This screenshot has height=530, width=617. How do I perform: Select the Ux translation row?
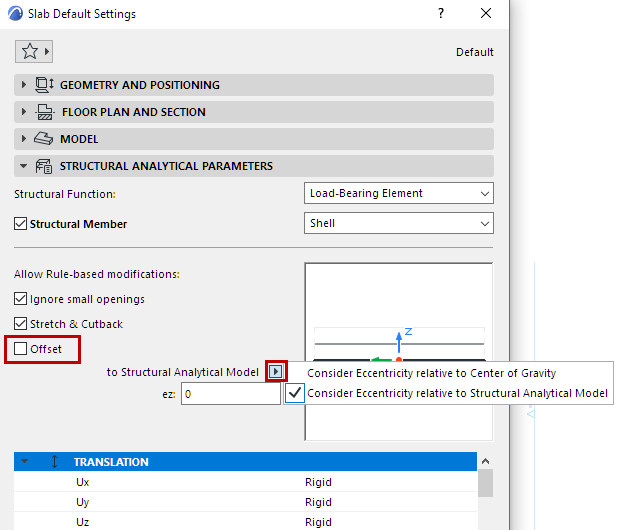click(246, 482)
